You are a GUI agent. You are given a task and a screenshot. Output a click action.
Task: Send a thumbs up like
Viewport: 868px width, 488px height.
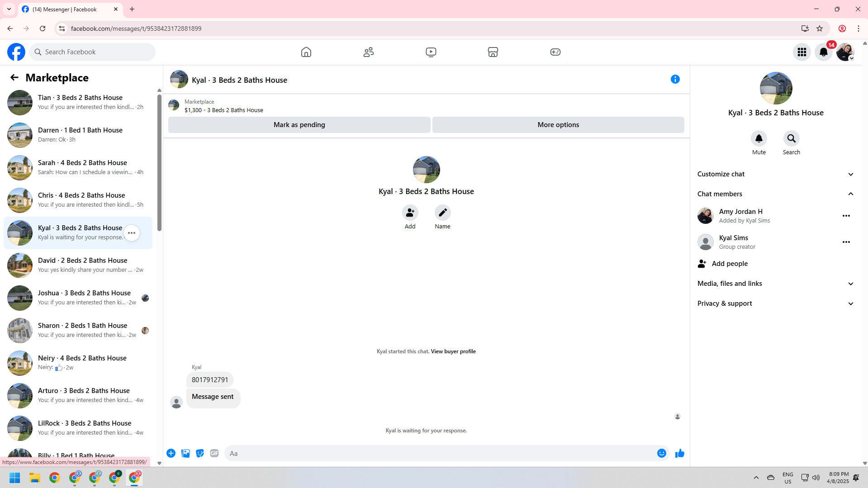click(680, 453)
